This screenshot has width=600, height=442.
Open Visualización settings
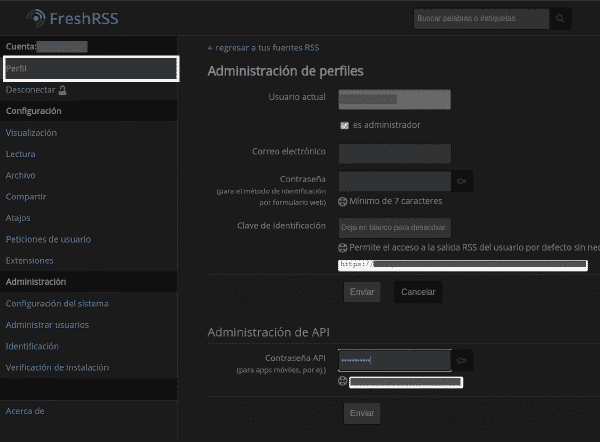pyautogui.click(x=31, y=133)
